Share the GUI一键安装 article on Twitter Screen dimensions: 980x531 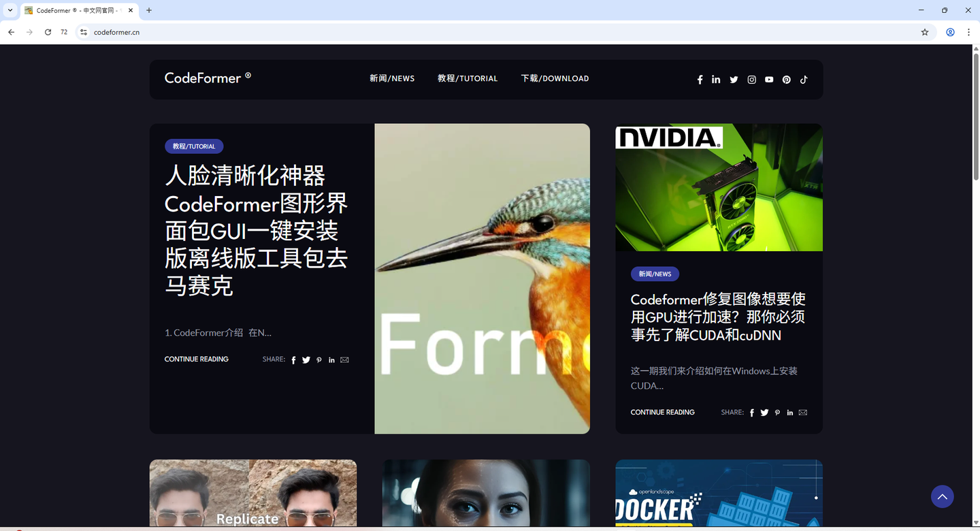[306, 360]
